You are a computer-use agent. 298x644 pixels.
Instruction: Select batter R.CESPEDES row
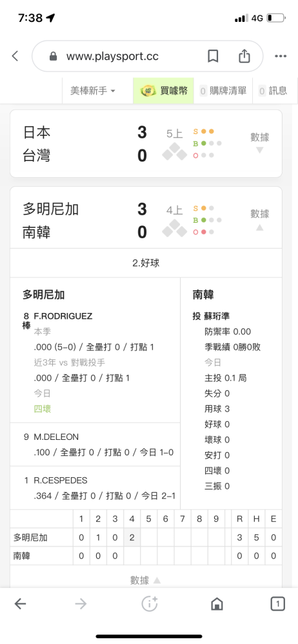[x=95, y=488]
